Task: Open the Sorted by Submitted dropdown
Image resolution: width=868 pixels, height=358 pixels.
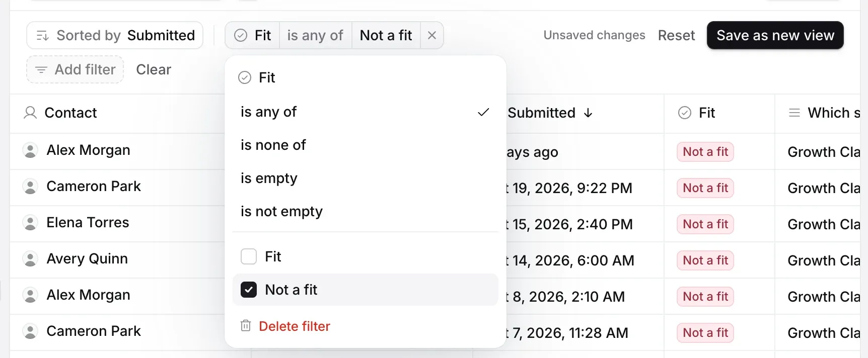Action: tap(115, 35)
